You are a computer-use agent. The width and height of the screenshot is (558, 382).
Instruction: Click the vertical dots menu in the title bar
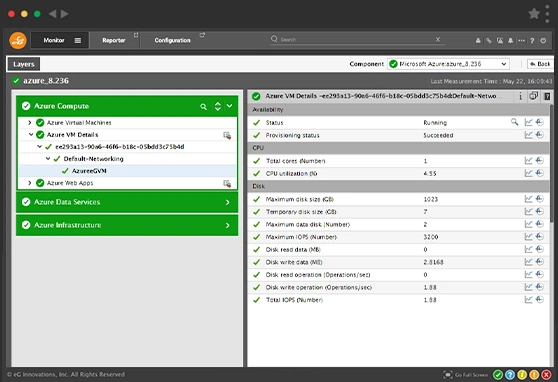[x=547, y=14]
